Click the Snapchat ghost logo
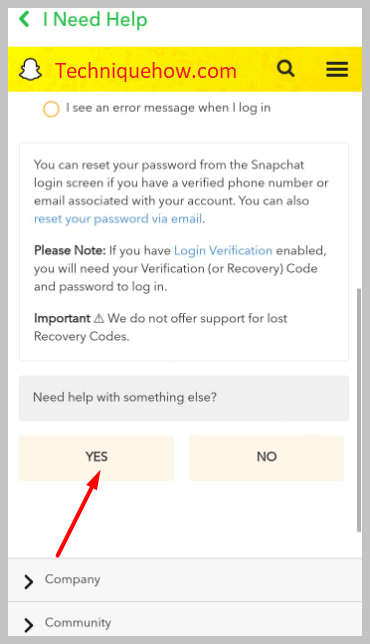This screenshot has height=644, width=370. coord(30,69)
